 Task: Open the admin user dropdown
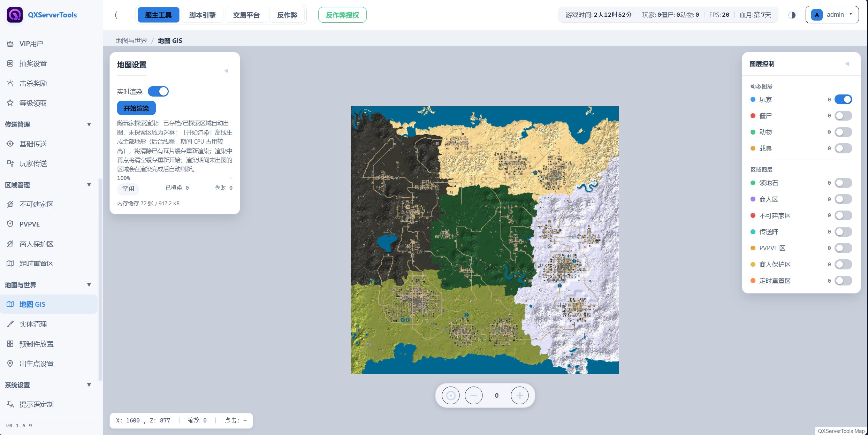click(x=832, y=15)
